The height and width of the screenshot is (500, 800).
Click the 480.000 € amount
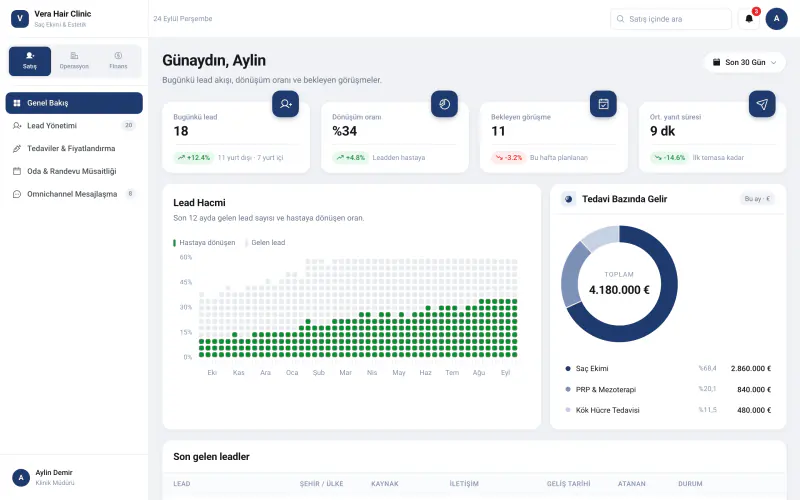pyautogui.click(x=754, y=410)
